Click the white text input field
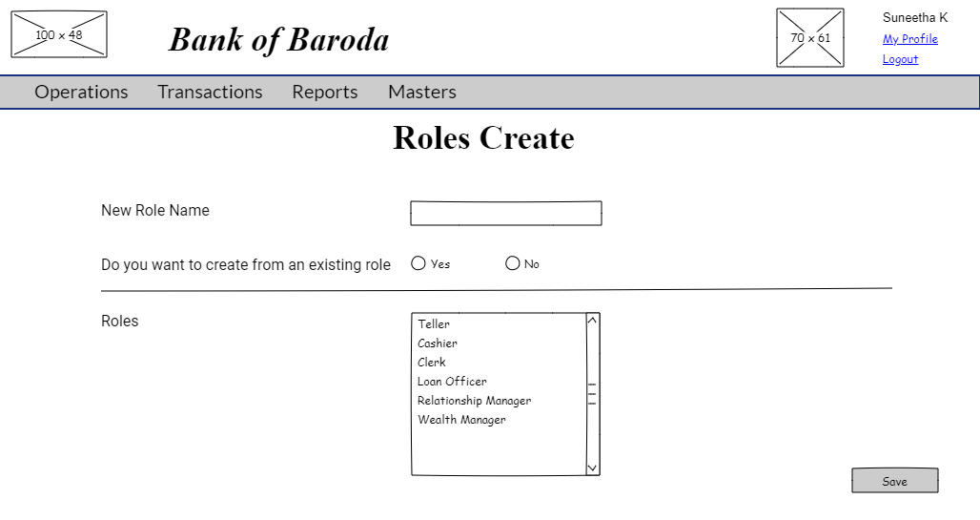The width and height of the screenshot is (980, 520). 505,214
